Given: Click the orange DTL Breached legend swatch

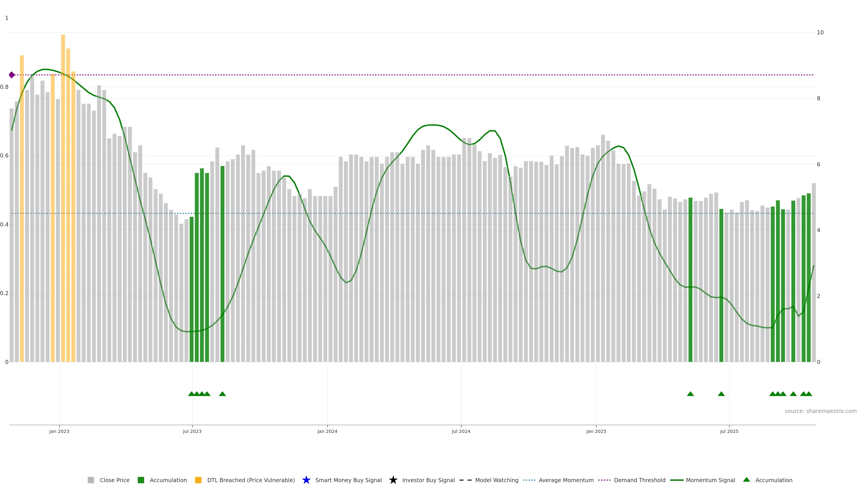Looking at the screenshot, I should click(x=198, y=480).
